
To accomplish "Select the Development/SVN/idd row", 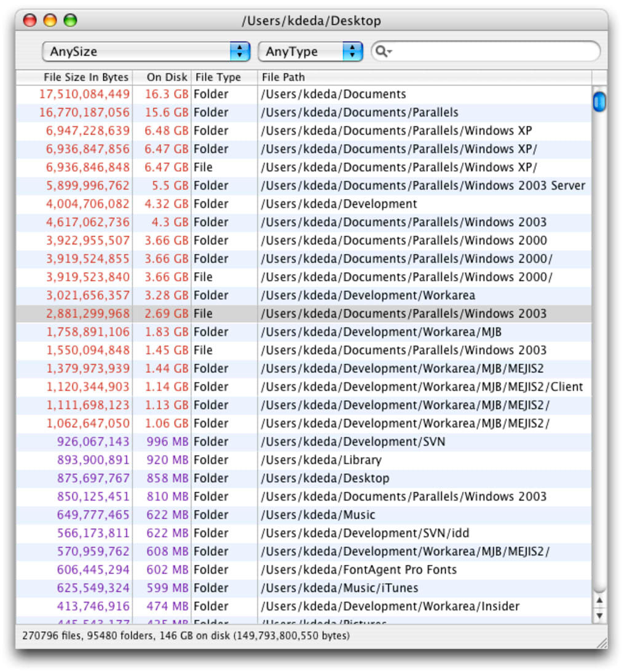I will (x=304, y=533).
